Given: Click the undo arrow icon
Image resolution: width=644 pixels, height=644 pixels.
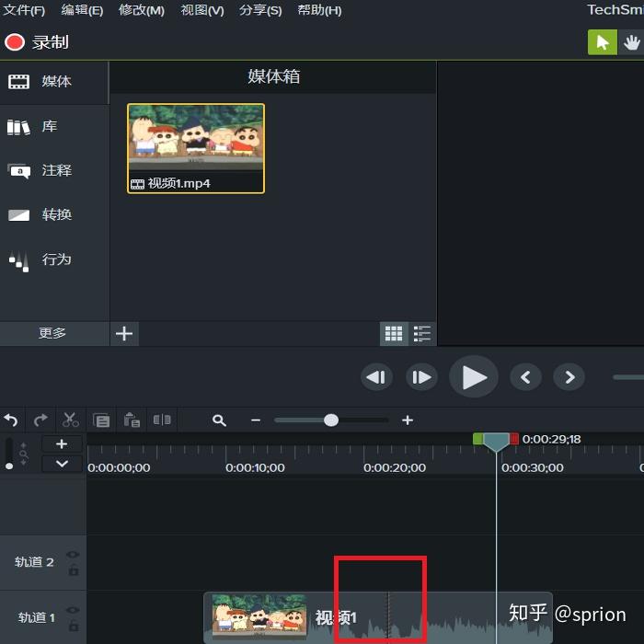Looking at the screenshot, I should (x=11, y=420).
